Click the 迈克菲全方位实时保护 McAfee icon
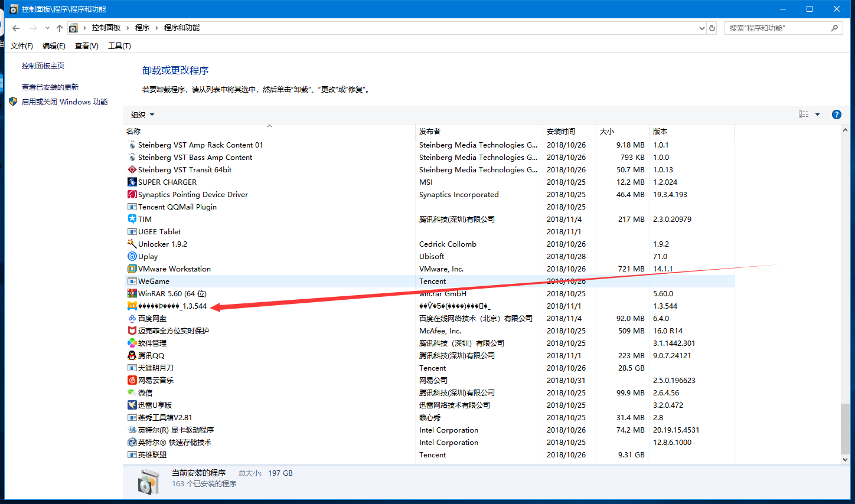 [132, 330]
